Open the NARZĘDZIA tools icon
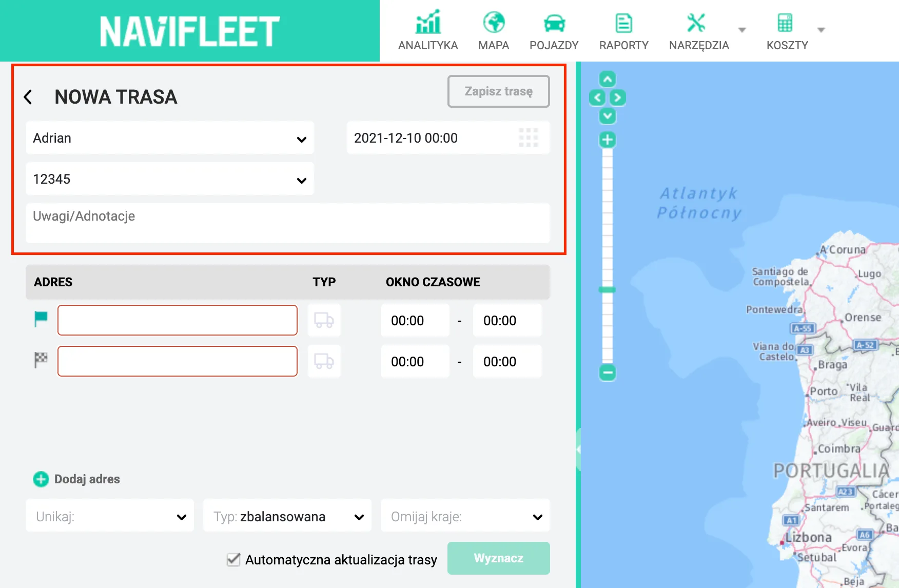The width and height of the screenshot is (899, 588). [x=696, y=23]
